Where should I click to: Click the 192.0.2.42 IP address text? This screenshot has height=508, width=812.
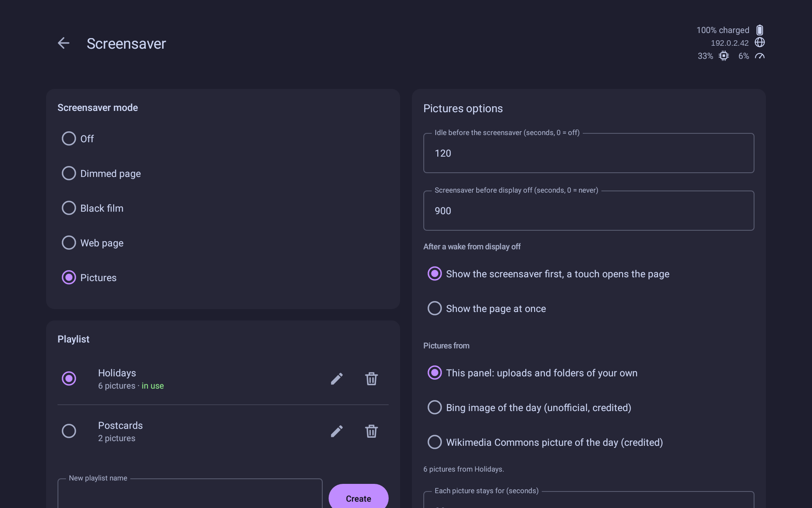[730, 43]
